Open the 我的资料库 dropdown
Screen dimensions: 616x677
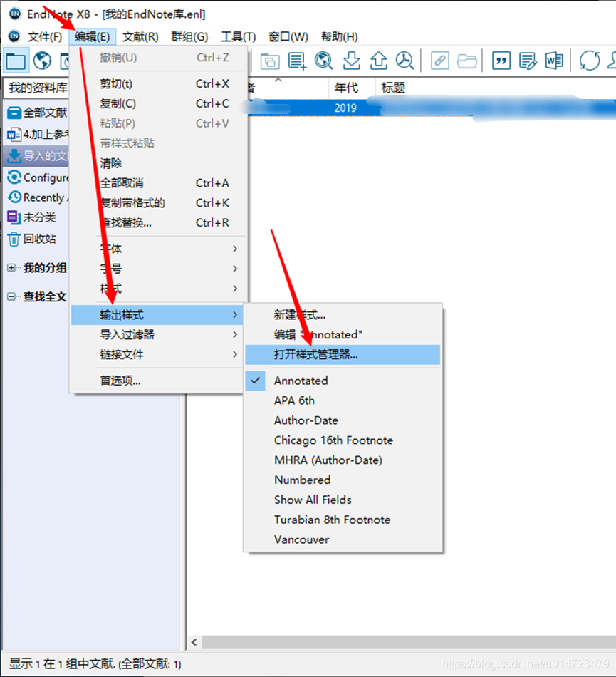tap(36, 88)
